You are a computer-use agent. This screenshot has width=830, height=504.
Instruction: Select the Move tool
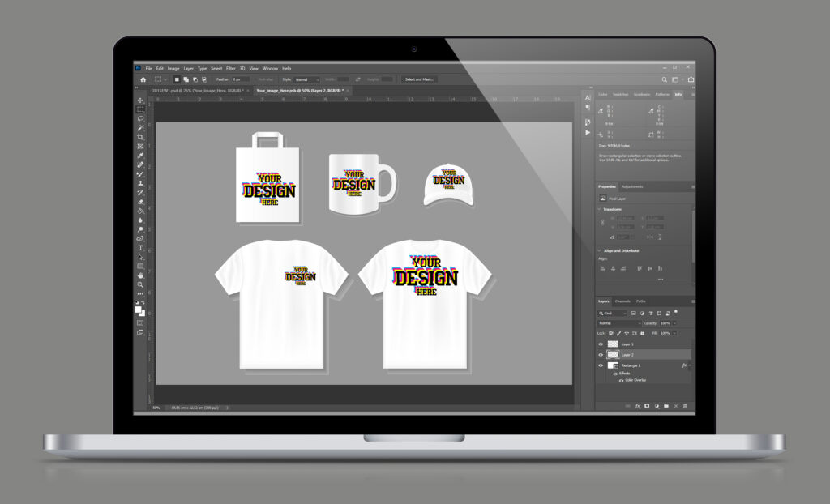pos(140,100)
